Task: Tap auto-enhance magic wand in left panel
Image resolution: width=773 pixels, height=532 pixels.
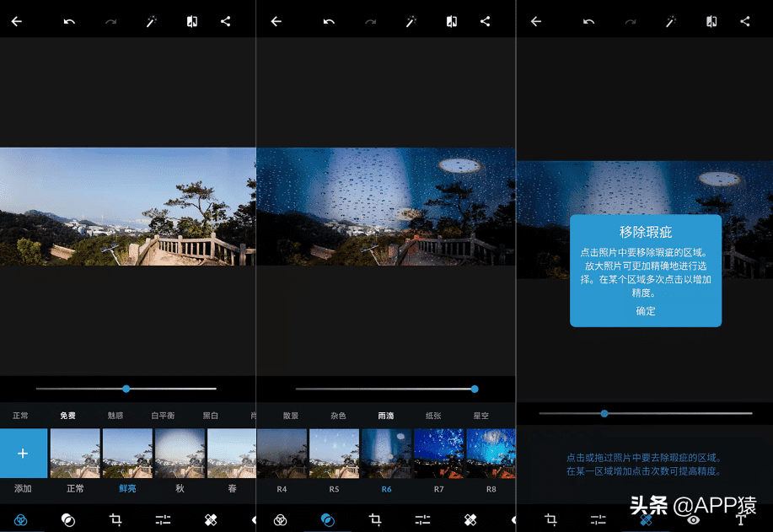Action: (x=152, y=21)
